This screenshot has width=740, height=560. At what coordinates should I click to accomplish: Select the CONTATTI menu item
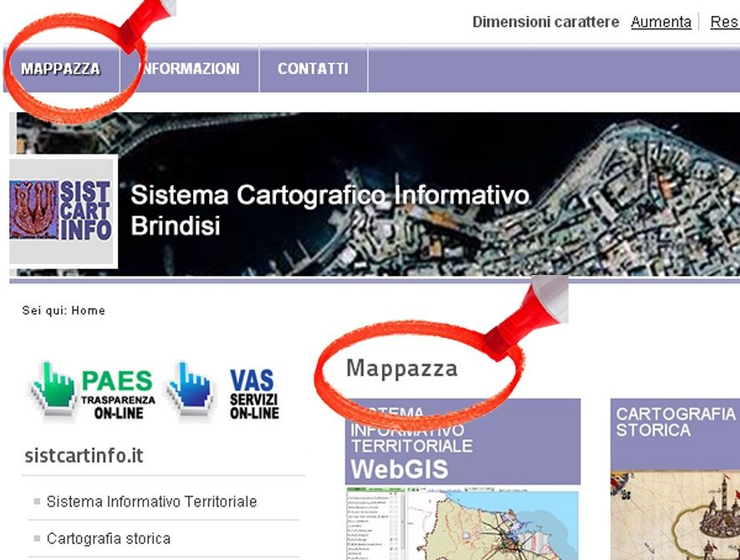pyautogui.click(x=313, y=69)
